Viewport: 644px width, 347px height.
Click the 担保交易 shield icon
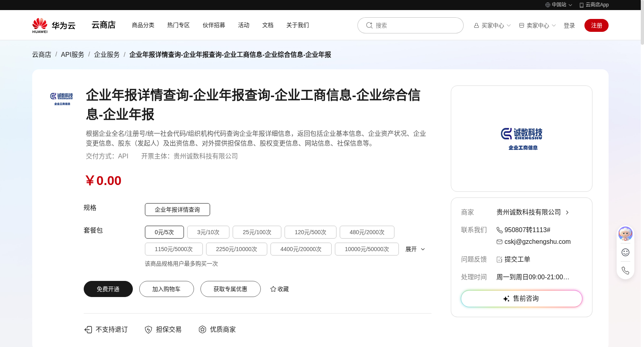click(x=149, y=330)
